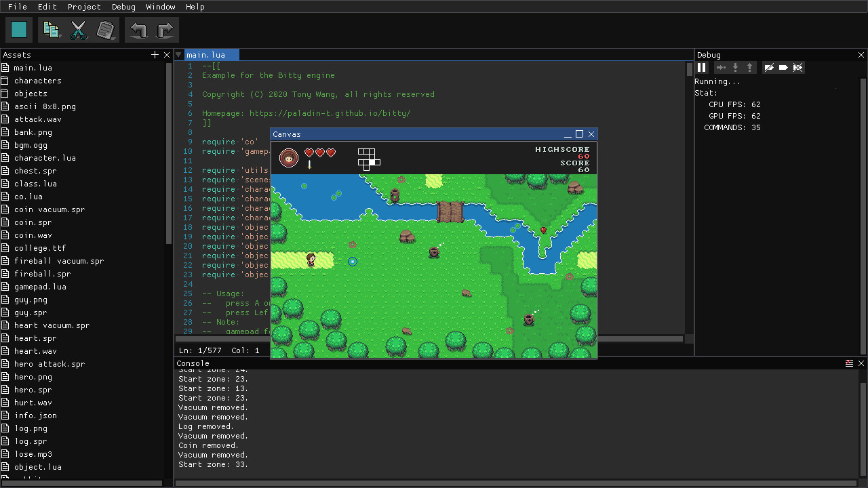Toggle the clear breakpoints icon
This screenshot has width=868, height=488.
tap(797, 67)
